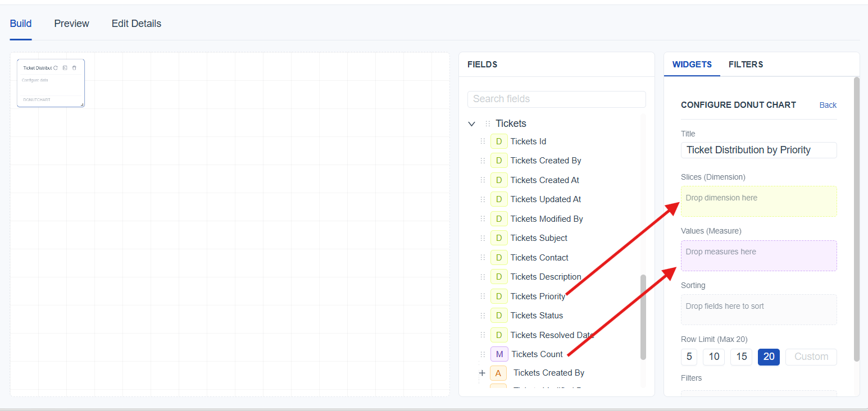Screen dimensions: 868x411
Task: Collapse the Tickets field group
Action: 471,124
